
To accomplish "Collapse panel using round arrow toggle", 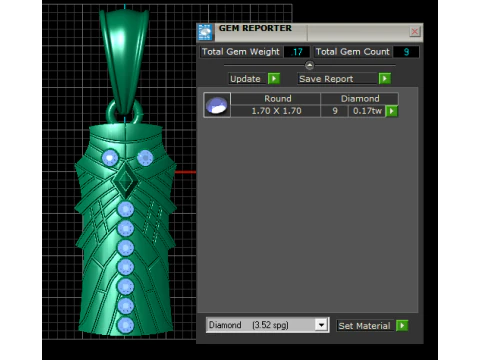I will coord(309,65).
